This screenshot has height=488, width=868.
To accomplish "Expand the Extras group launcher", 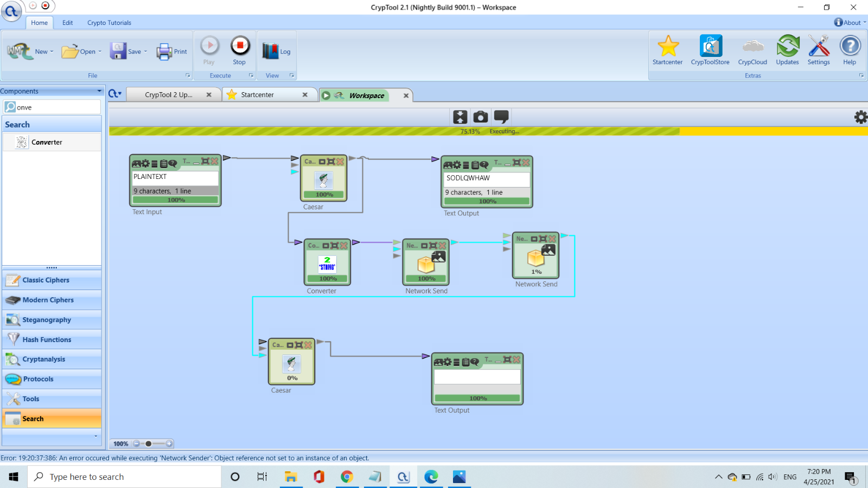I will (861, 75).
